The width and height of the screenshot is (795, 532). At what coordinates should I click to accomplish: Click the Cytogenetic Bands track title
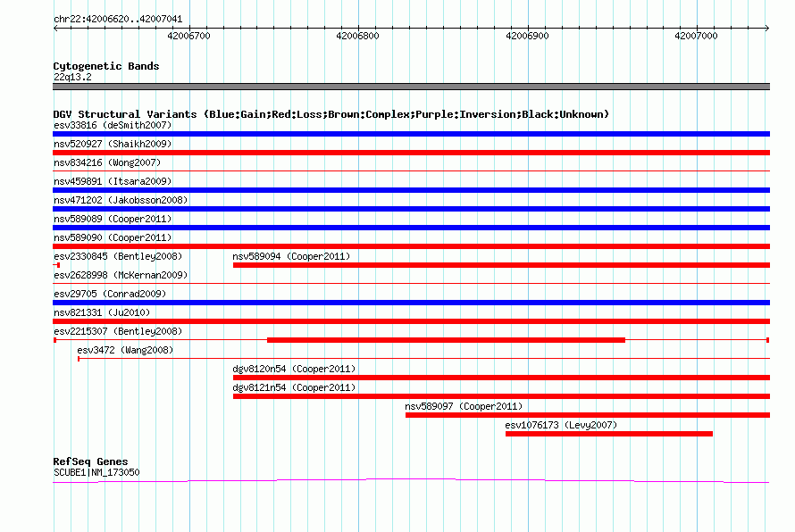pyautogui.click(x=106, y=66)
